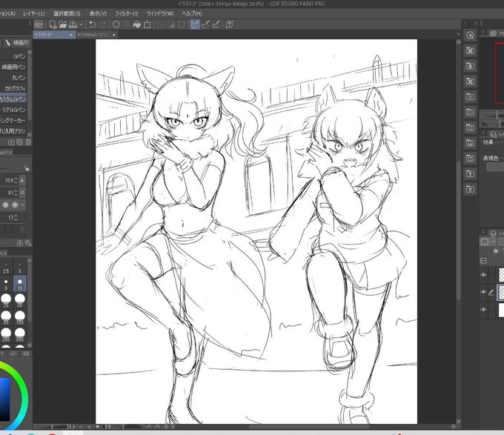Screen dimensions: 504x435
Task: Select the 丸ペン sub tool
Action: point(13,77)
